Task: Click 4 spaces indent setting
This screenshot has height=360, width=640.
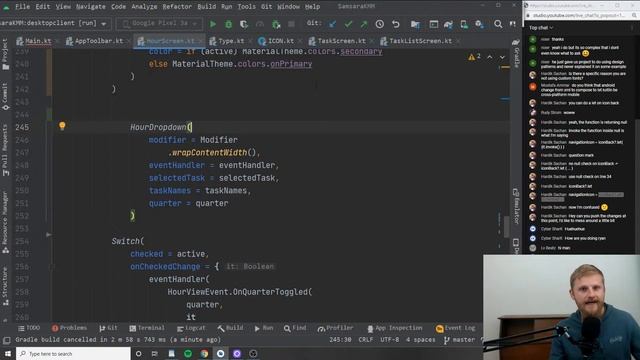Action: tap(420, 340)
